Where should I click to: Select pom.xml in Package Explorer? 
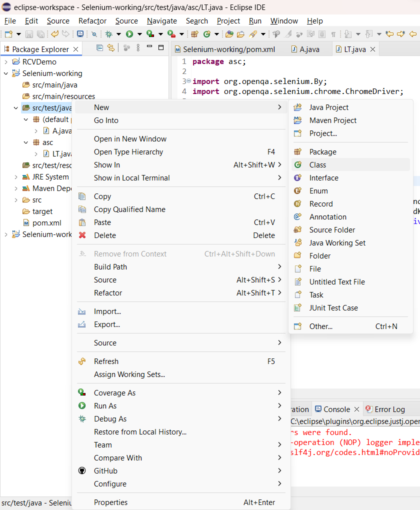46,223
